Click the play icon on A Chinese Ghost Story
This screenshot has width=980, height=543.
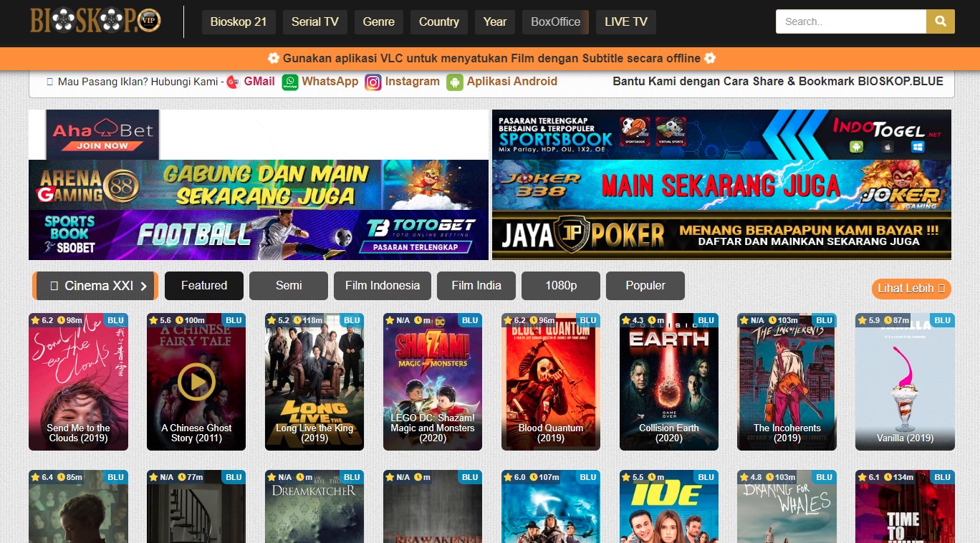pyautogui.click(x=196, y=381)
